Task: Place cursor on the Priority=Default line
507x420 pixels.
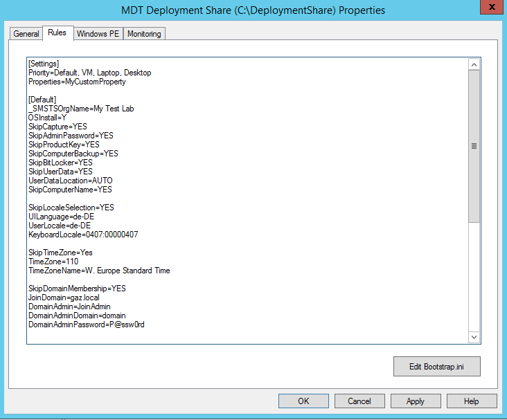Action: click(89, 73)
